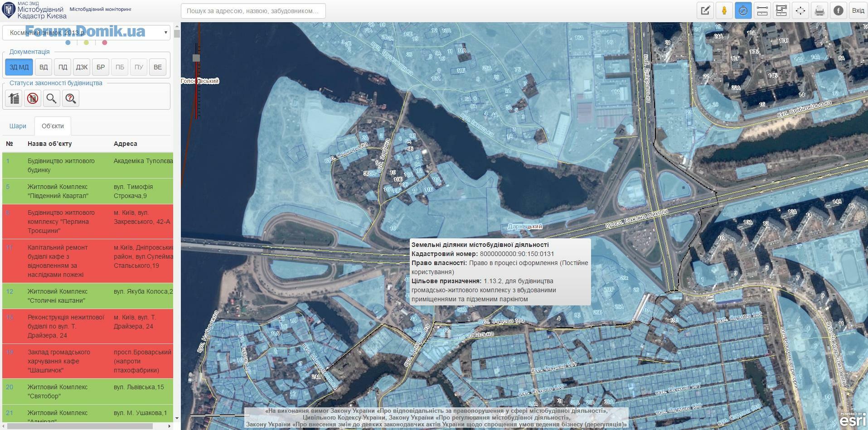The width and height of the screenshot is (868, 430).
Task: Toggle the ВЕ documentation layer
Action: coord(158,67)
